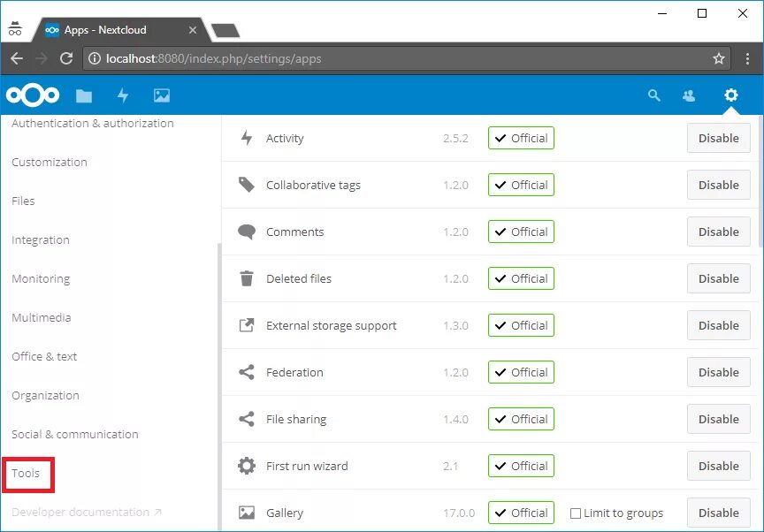Disable the Federation app

(x=719, y=372)
